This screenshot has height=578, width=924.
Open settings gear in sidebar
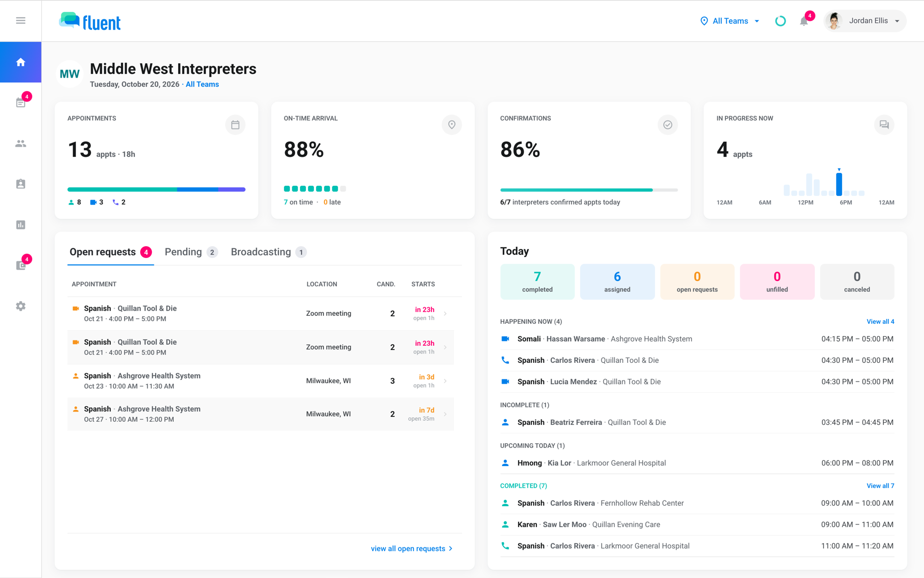(x=20, y=306)
